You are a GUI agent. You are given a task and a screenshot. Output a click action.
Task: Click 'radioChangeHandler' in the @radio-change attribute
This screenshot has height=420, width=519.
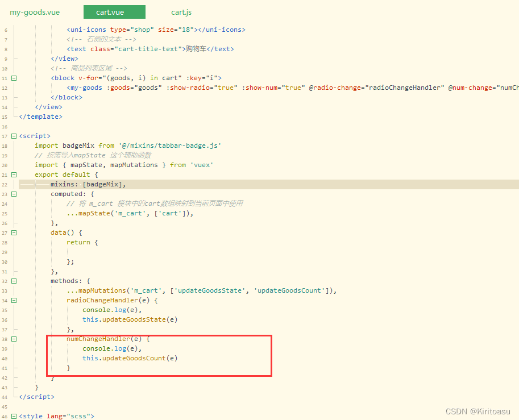405,88
